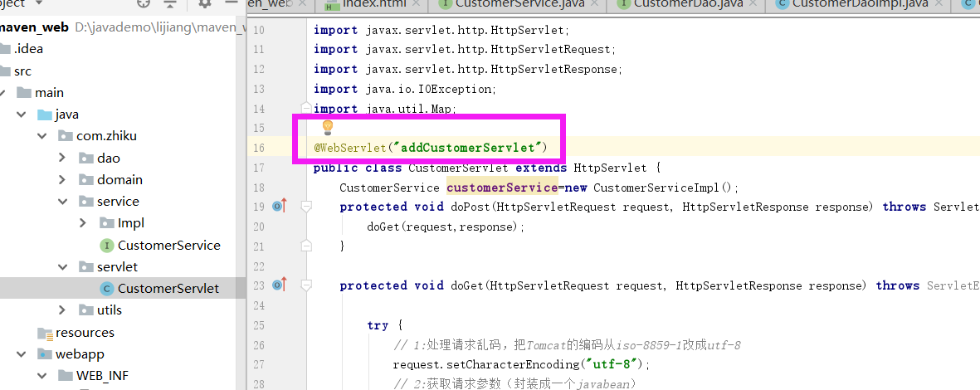
Task: Fold the doGet method at line 23
Action: coord(306,285)
